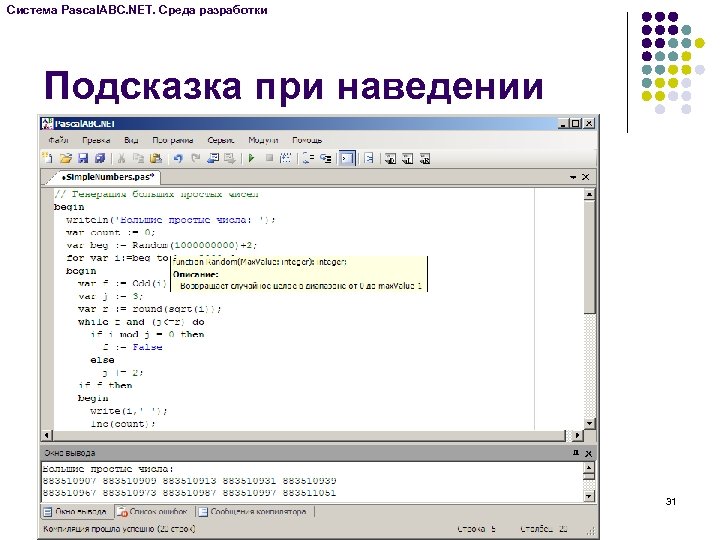The image size is (720, 540).
Task: Click the Paste clipboard icon
Action: (156, 158)
